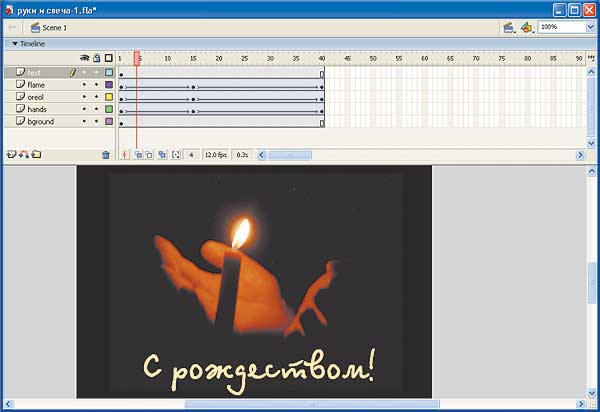Add a motion guide layer
The image size is (600, 412).
(23, 155)
